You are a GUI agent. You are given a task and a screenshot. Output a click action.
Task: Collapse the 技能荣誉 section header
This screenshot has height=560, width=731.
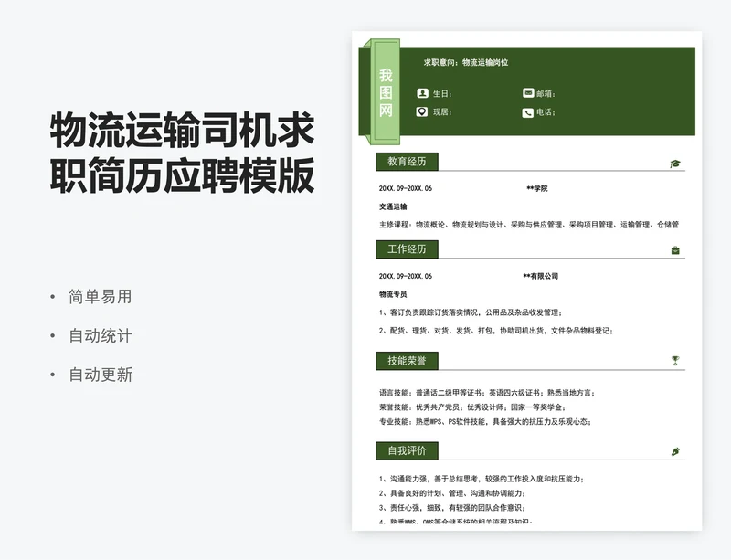coord(407,359)
